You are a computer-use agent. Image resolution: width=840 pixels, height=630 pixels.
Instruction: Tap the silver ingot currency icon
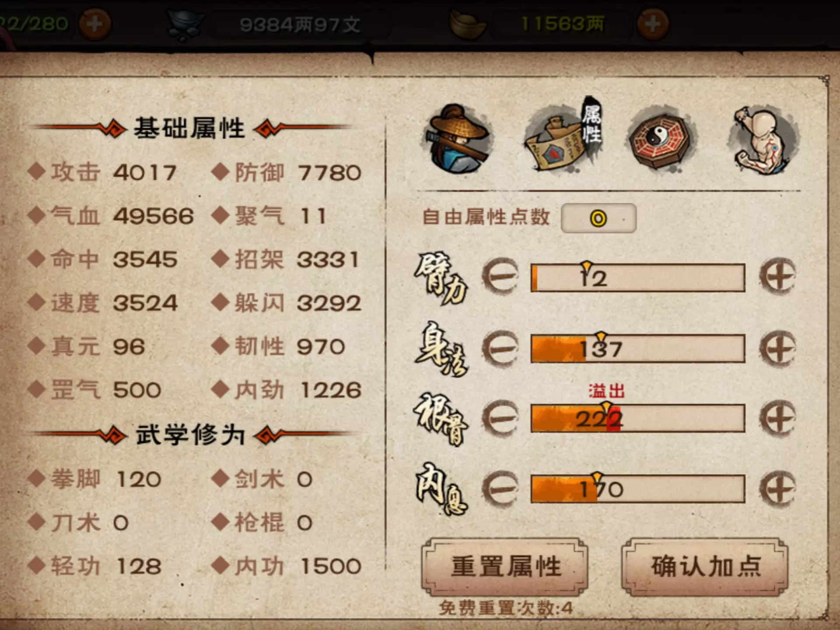click(185, 25)
